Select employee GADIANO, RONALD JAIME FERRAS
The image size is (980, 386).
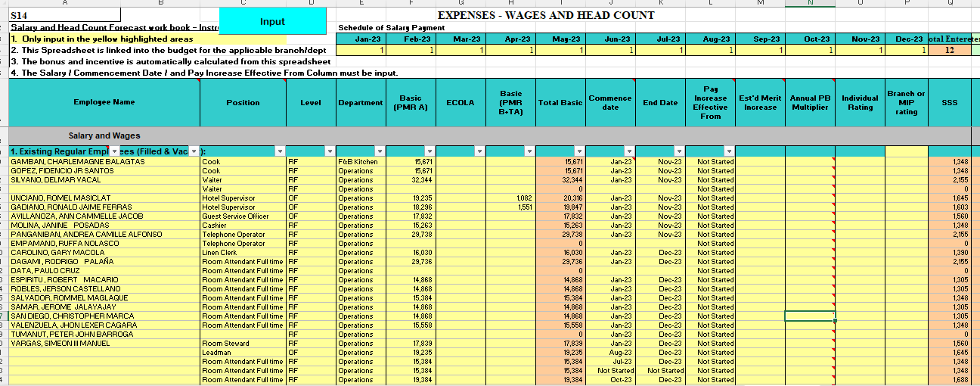pyautogui.click(x=104, y=207)
